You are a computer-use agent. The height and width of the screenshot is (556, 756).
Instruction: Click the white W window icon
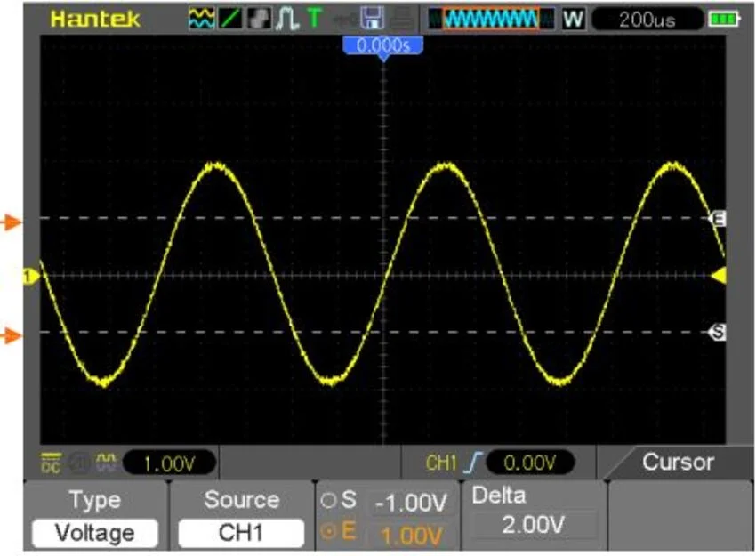[574, 18]
